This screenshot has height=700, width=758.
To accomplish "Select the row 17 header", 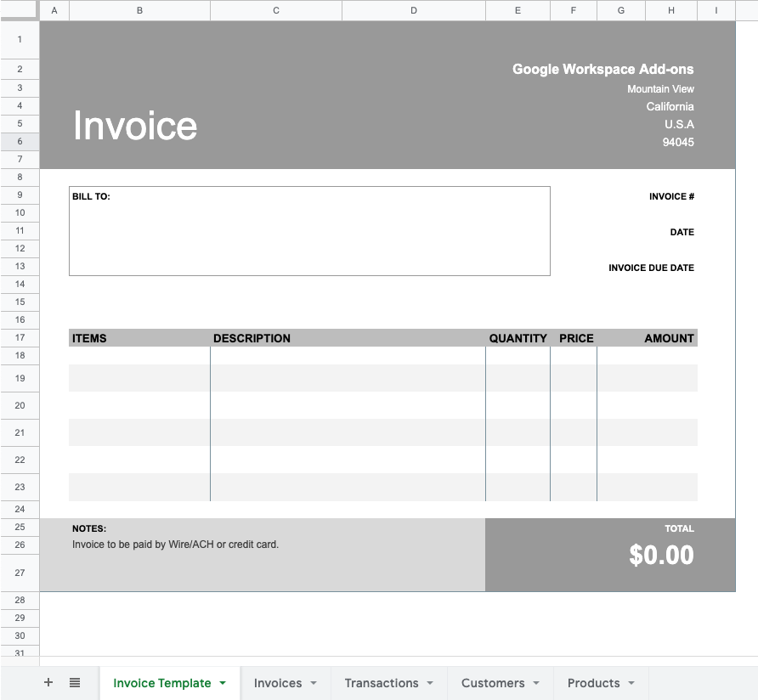I will coord(19,337).
